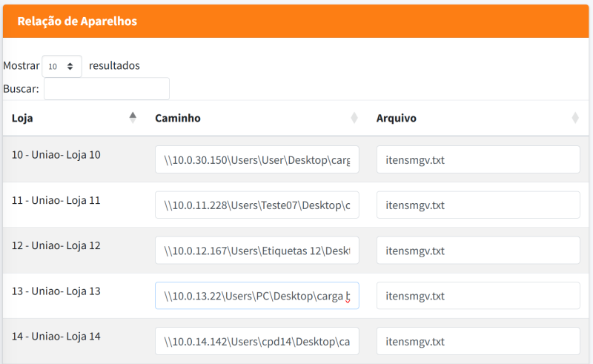This screenshot has height=364, width=593.
Task: Click the Arquivo field for Loja 14
Action: [478, 341]
